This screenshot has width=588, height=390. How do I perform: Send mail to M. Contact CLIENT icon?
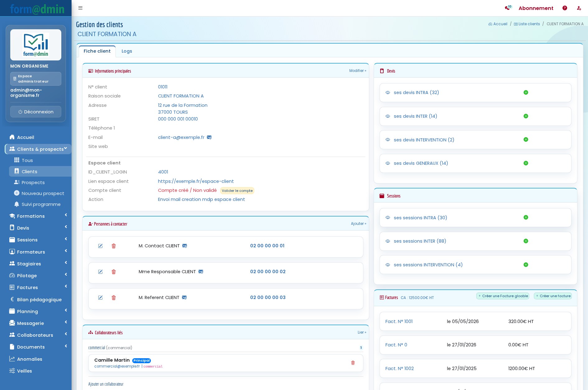(x=184, y=246)
